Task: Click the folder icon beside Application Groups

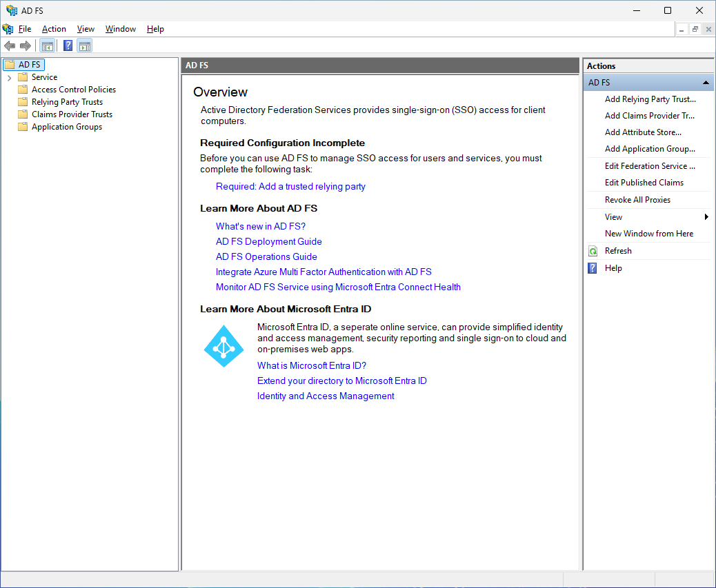Action: point(23,126)
